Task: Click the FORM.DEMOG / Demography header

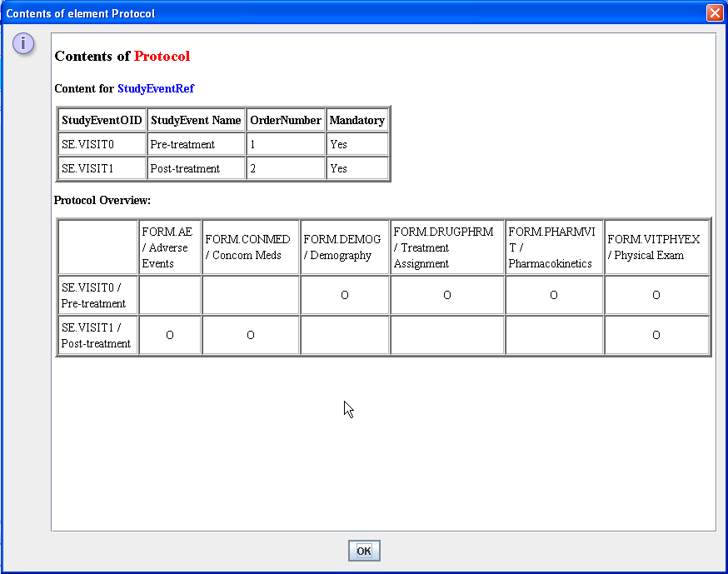Action: [344, 247]
